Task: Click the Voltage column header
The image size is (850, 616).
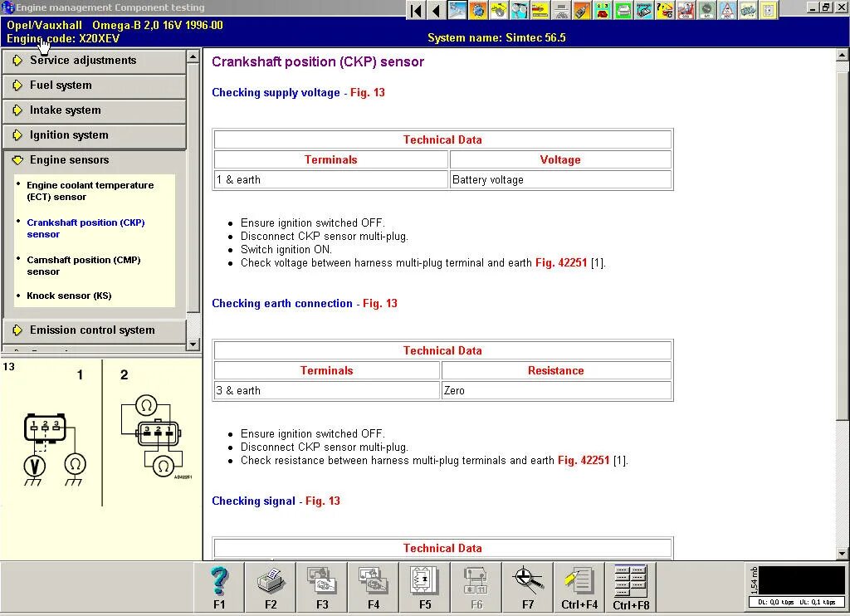Action: point(560,160)
